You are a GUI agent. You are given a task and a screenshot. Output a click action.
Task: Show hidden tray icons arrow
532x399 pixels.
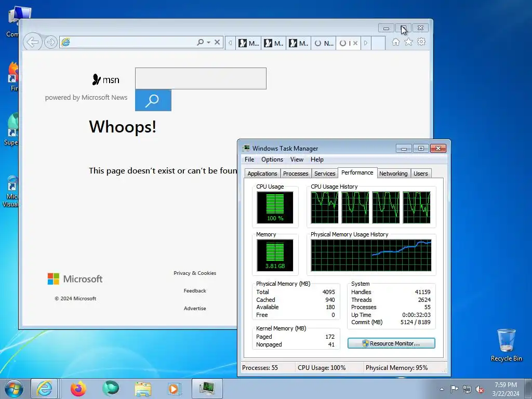(442, 389)
